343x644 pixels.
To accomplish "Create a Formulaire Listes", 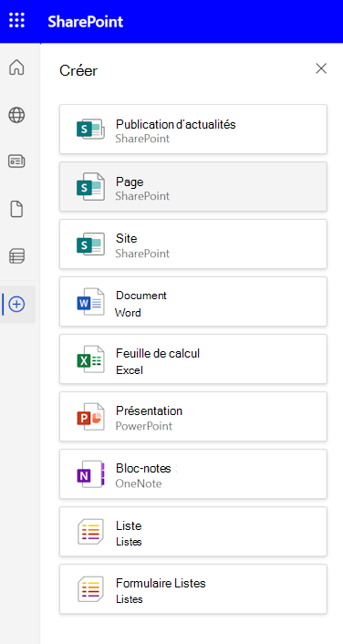I will point(193,589).
